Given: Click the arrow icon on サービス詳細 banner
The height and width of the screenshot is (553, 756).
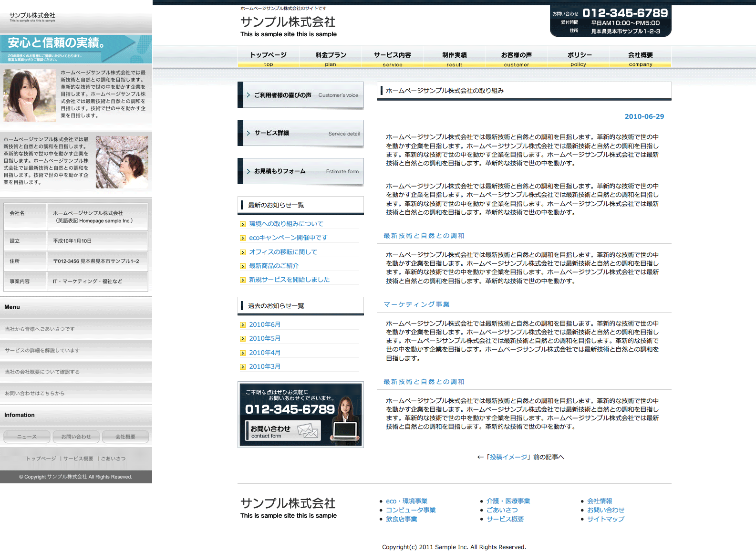Looking at the screenshot, I should point(249,133).
